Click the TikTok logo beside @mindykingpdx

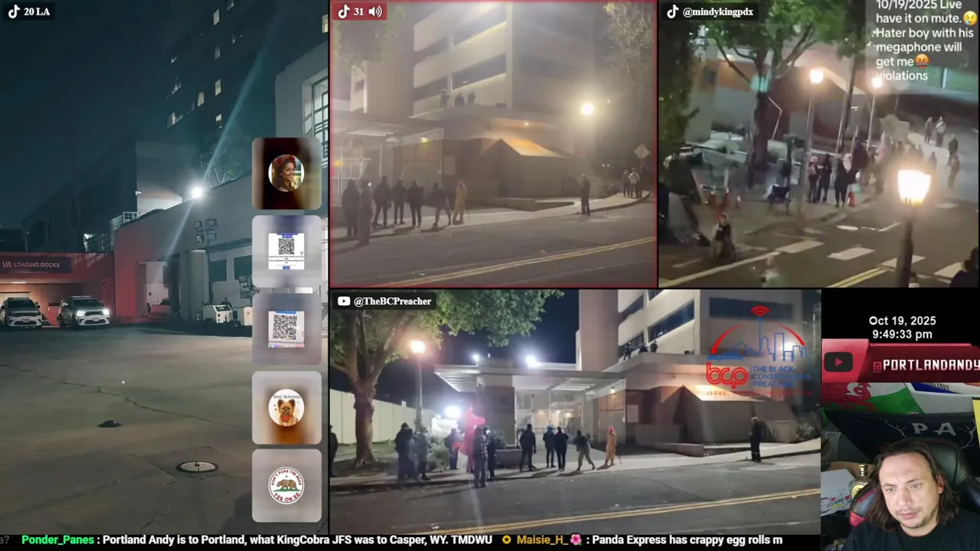672,11
